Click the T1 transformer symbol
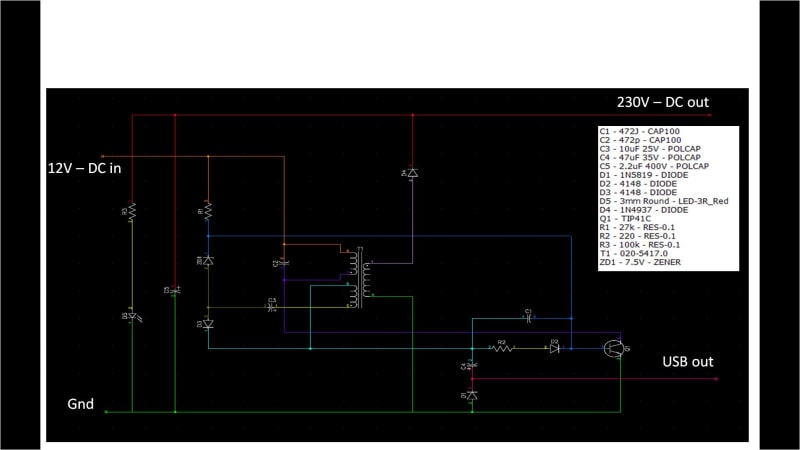This screenshot has height=450, width=800. 361,278
